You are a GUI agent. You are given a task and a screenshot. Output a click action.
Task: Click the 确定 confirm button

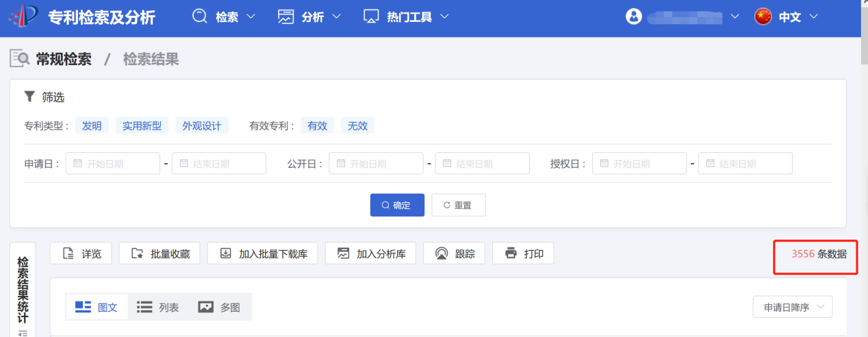click(397, 205)
